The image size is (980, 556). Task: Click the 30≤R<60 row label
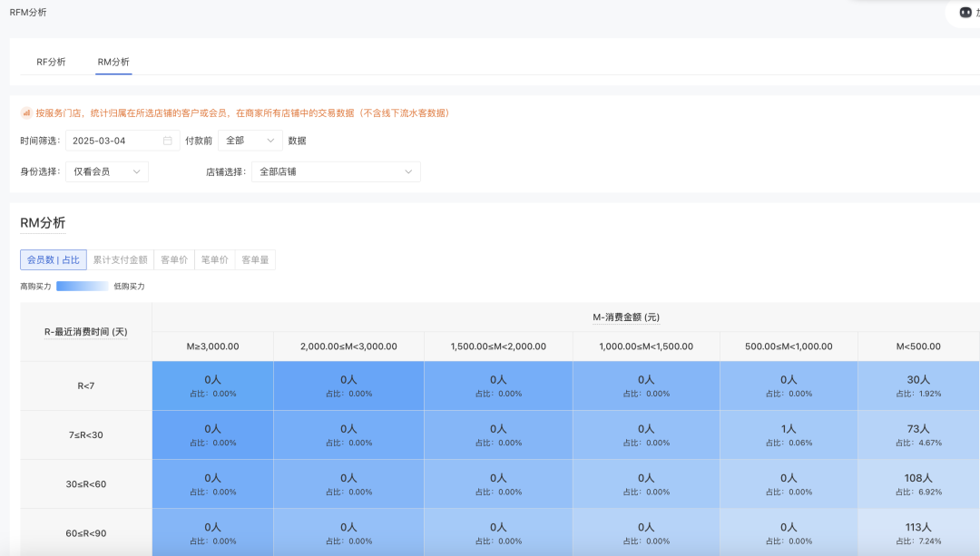tap(85, 484)
